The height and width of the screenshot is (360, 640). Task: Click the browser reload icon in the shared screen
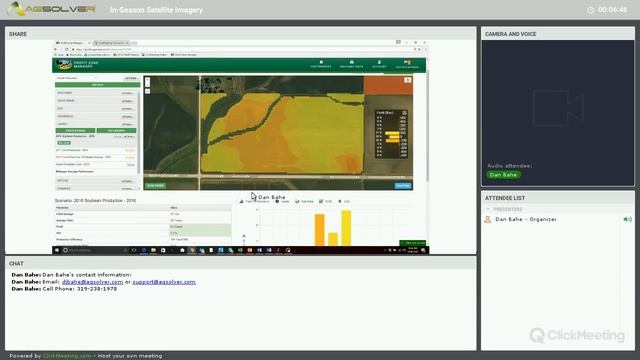tap(67, 49)
